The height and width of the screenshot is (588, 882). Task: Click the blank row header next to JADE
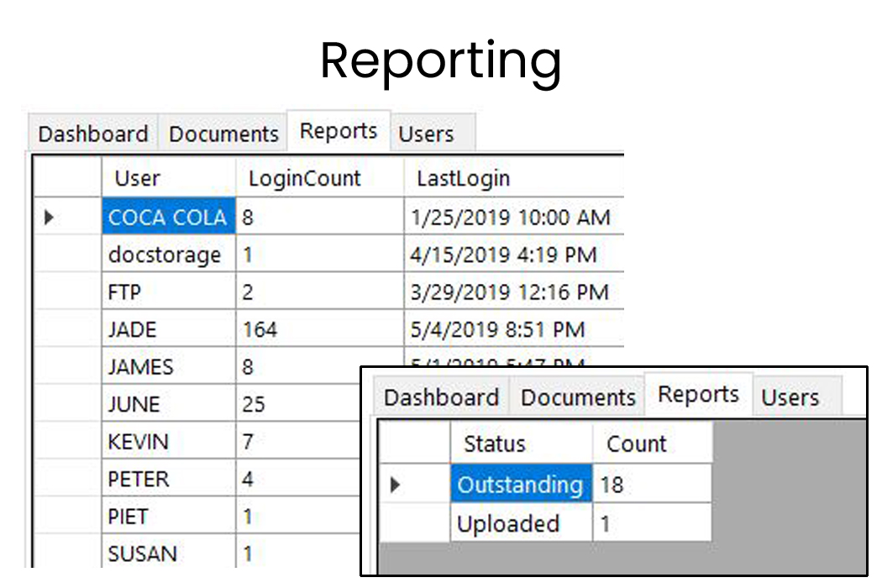tap(67, 328)
